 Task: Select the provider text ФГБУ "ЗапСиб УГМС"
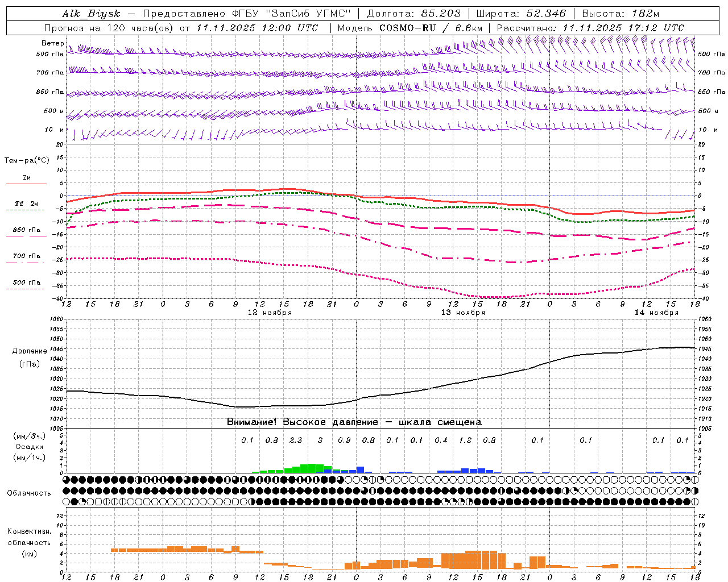[x=292, y=14]
